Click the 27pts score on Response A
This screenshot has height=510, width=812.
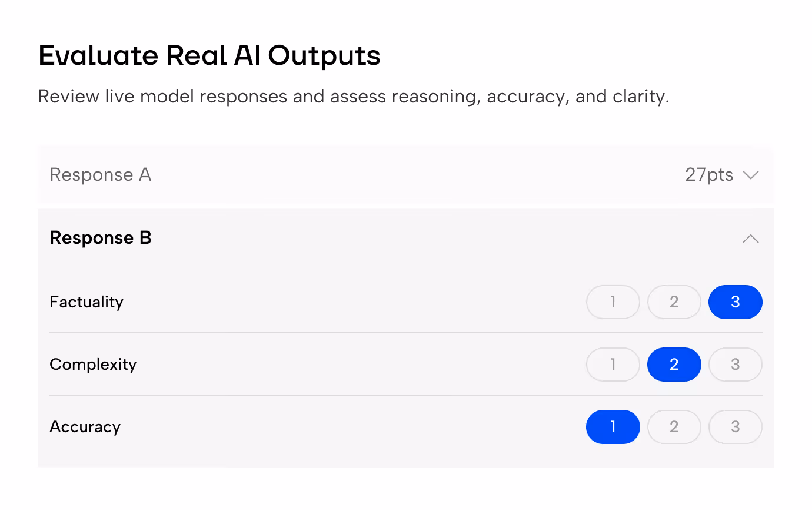(x=709, y=175)
